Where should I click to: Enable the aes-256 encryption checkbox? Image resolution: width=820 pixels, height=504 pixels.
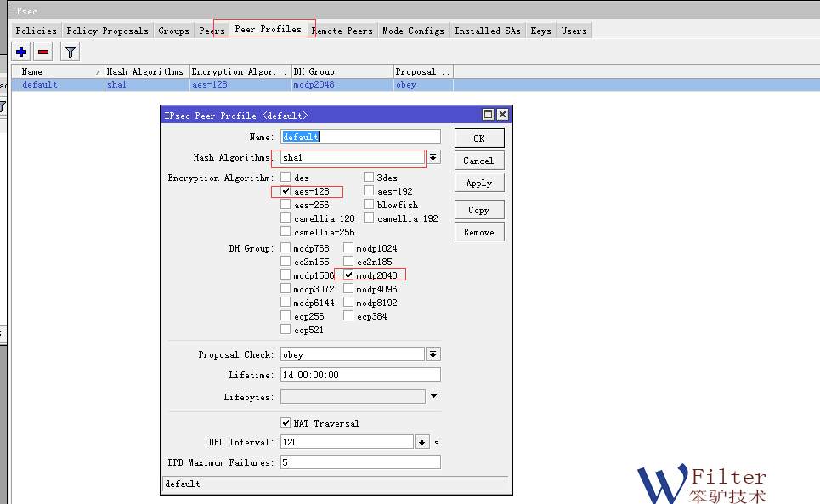point(286,205)
